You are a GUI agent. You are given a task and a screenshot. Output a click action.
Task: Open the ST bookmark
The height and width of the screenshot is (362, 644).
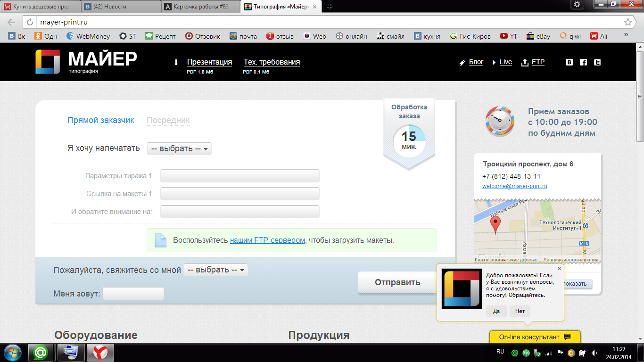tap(128, 36)
